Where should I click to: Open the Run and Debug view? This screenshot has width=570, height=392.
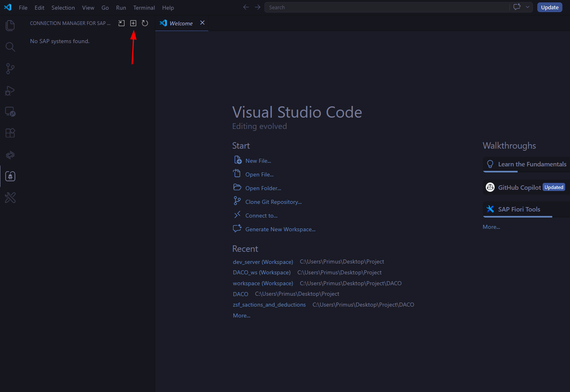(x=10, y=91)
